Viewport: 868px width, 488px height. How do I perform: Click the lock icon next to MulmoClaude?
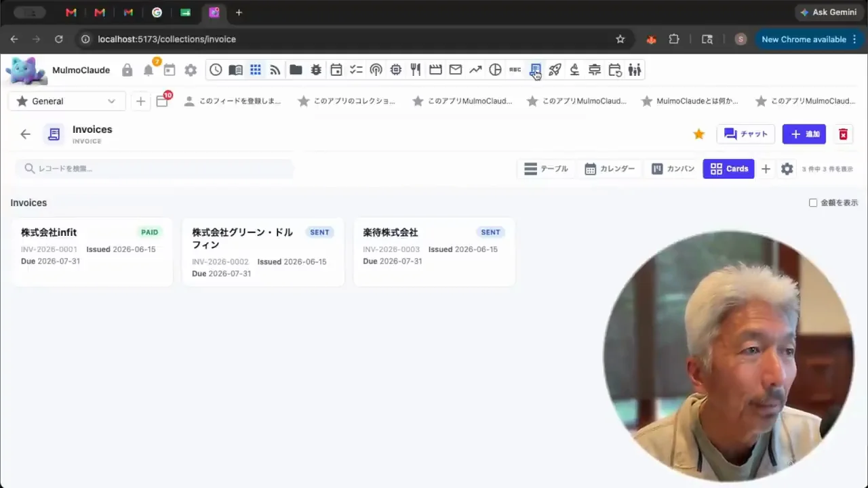[x=127, y=70]
